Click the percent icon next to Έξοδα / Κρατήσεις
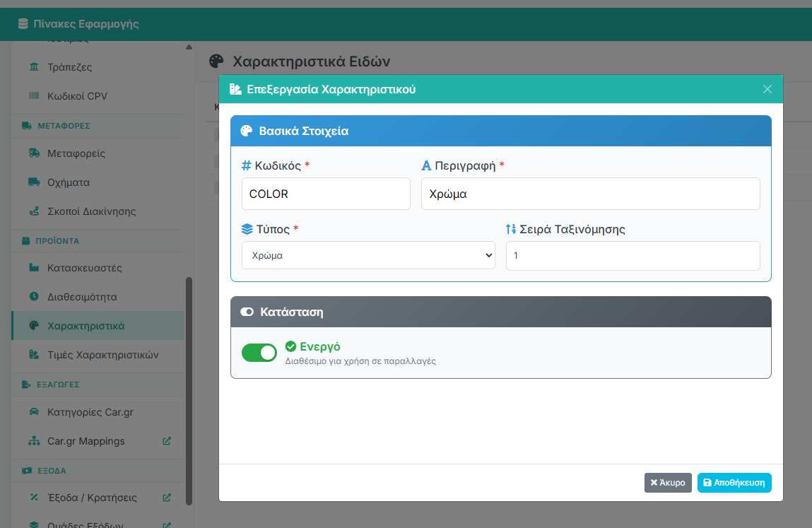 34,497
